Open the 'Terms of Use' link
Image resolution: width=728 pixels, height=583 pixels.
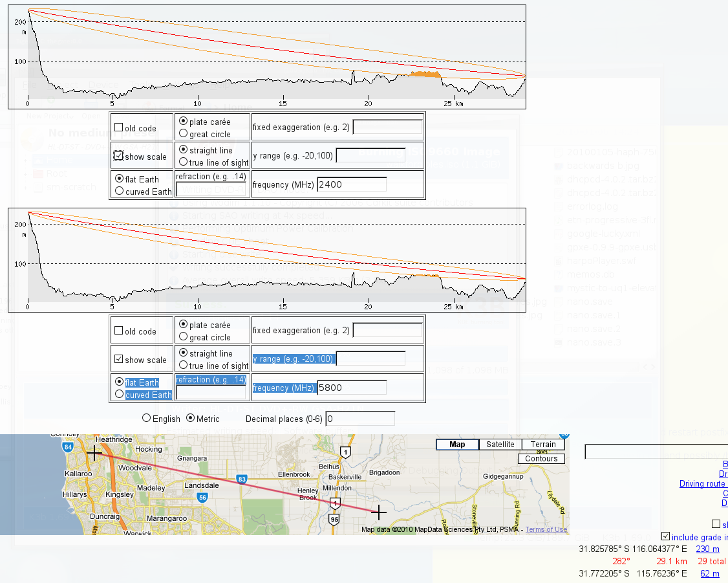tap(546, 529)
